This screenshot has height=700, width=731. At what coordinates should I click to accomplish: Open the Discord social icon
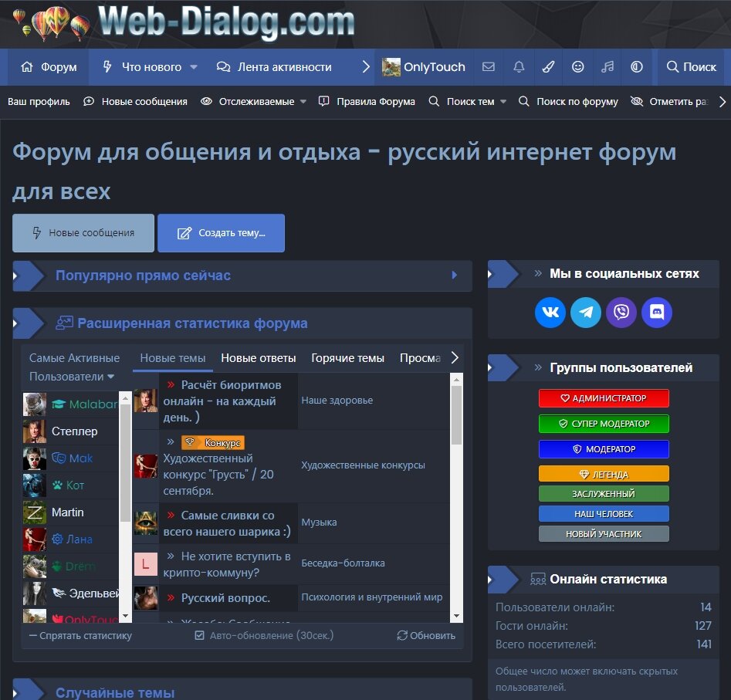656,313
